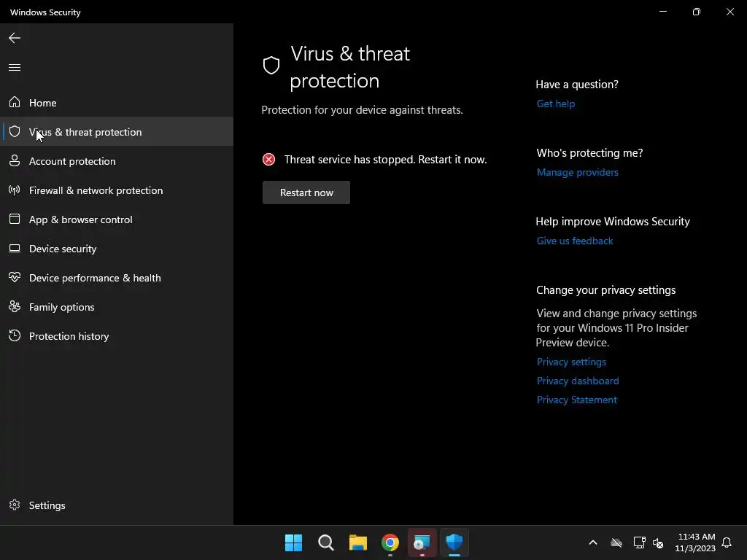Toggle the hamburger navigation menu
747x560 pixels.
(x=15, y=67)
